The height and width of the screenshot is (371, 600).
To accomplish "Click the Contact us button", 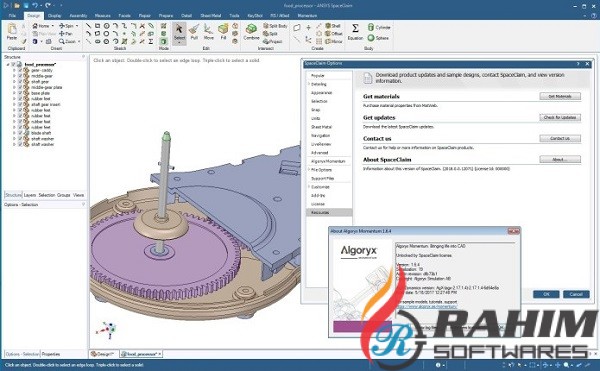I will click(x=560, y=138).
